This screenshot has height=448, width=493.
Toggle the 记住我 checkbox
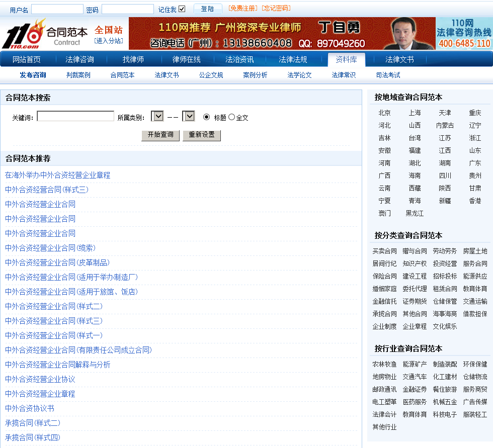pos(182,9)
